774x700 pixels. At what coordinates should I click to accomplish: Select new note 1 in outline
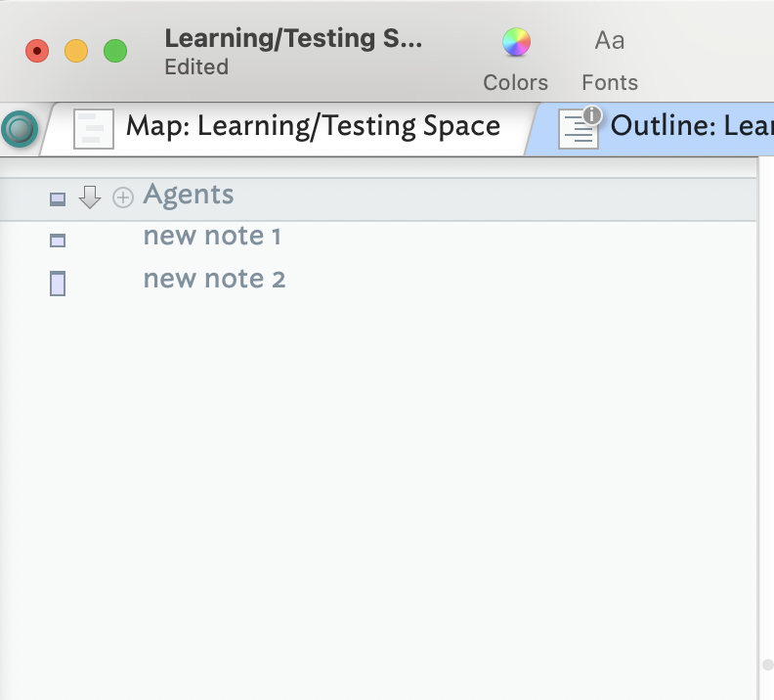tap(212, 237)
